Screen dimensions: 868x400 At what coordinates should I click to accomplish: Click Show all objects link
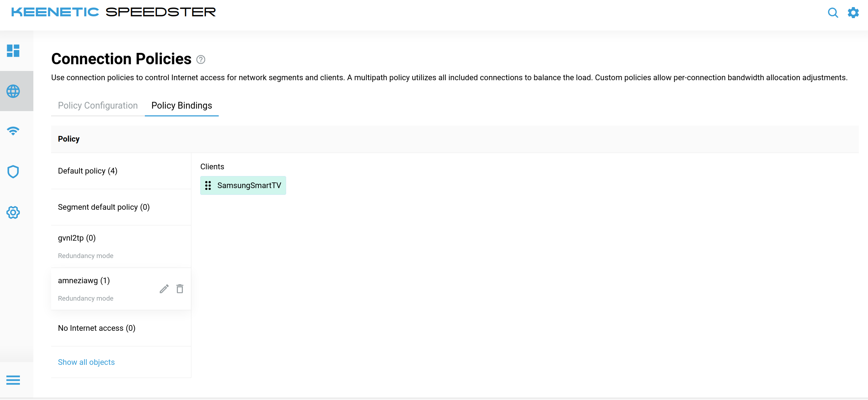(86, 362)
